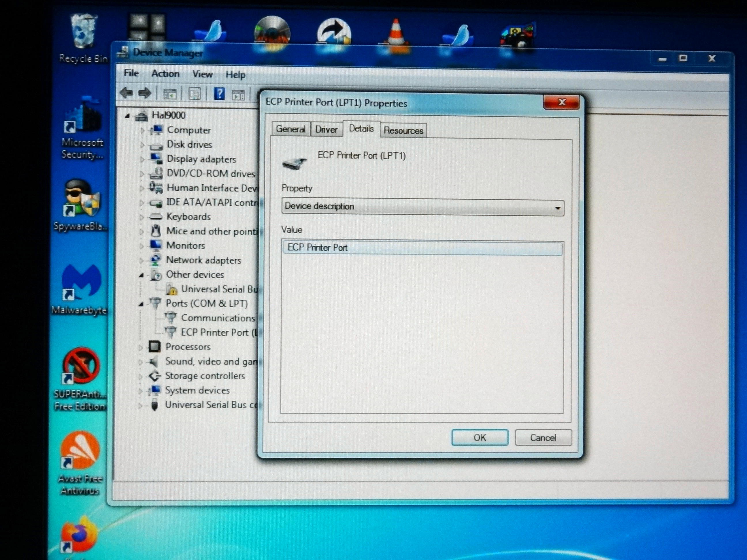The width and height of the screenshot is (747, 560).
Task: Click the Forward arrow in Device Manager toolbar
Action: click(x=145, y=93)
